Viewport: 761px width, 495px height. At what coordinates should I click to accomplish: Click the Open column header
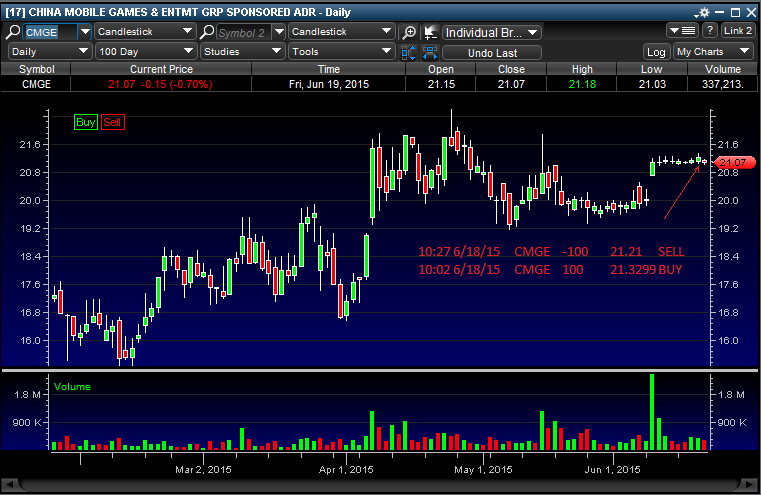[441, 69]
